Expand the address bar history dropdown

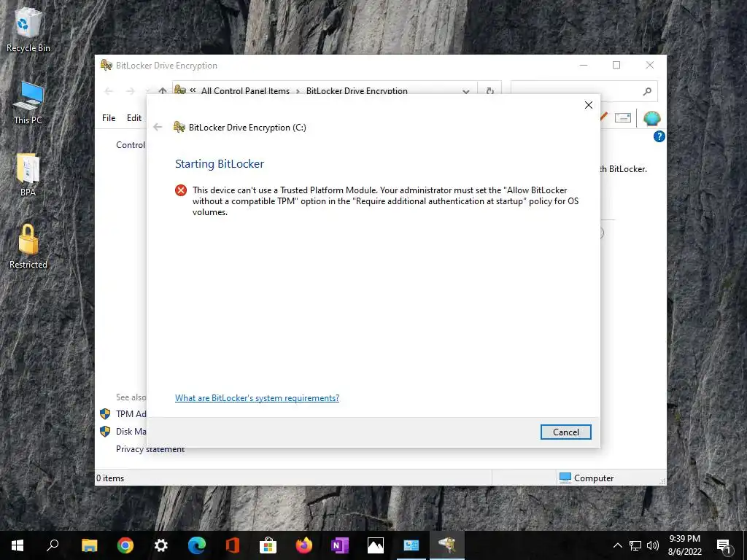466,91
